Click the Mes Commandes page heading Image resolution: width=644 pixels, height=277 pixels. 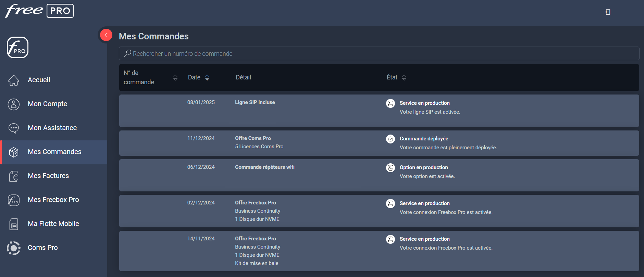(154, 36)
